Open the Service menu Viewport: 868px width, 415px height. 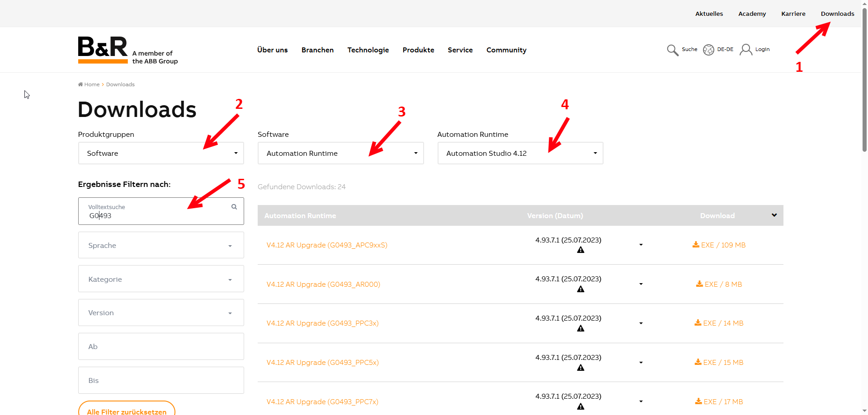pos(460,50)
